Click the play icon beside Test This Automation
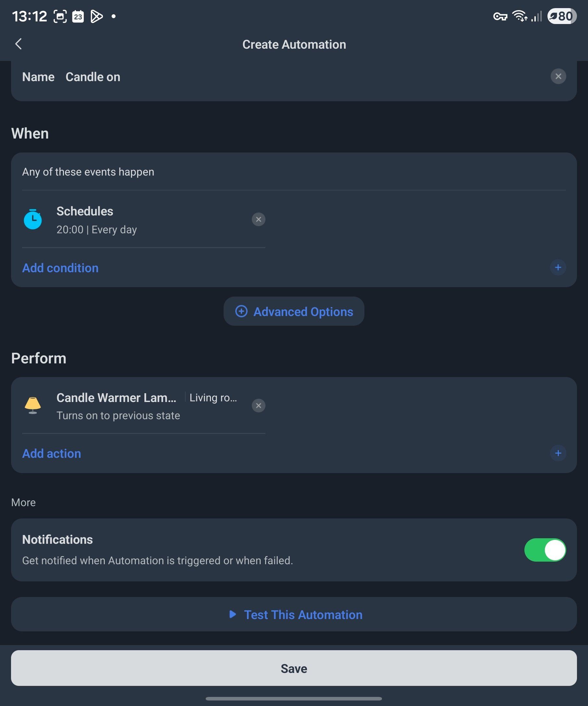588x706 pixels. [233, 615]
